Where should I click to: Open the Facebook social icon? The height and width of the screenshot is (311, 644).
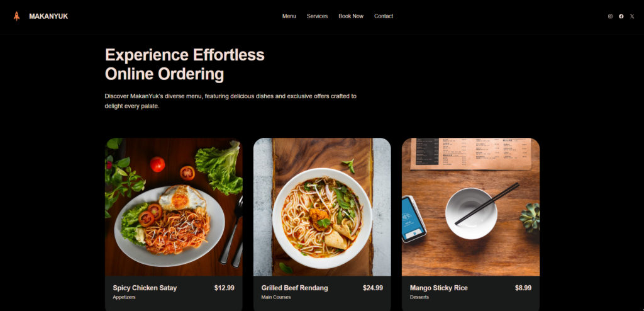621,16
